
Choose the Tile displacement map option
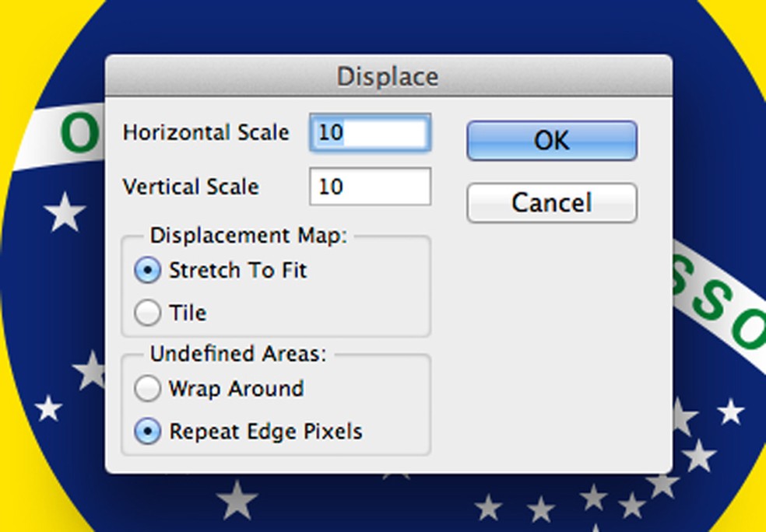[147, 313]
